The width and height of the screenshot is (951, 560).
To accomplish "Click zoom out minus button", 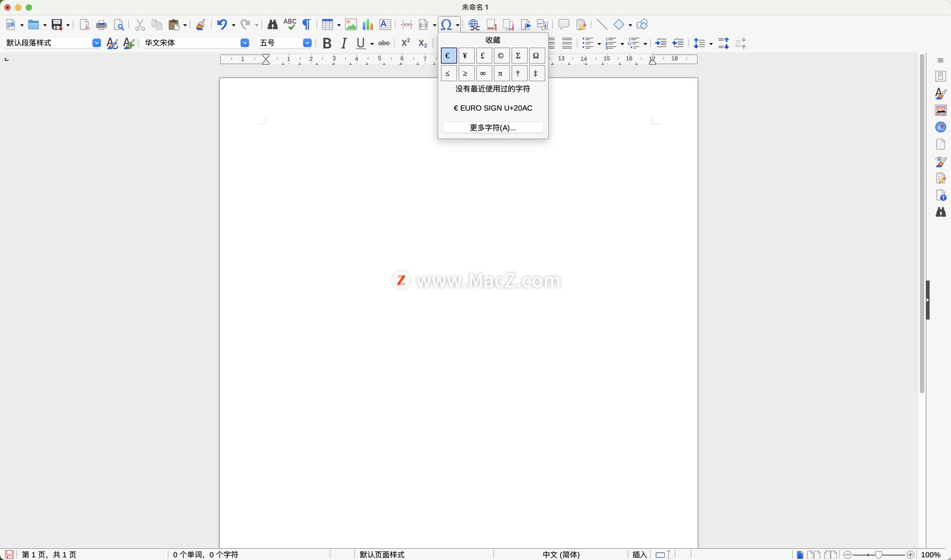I will 847,555.
